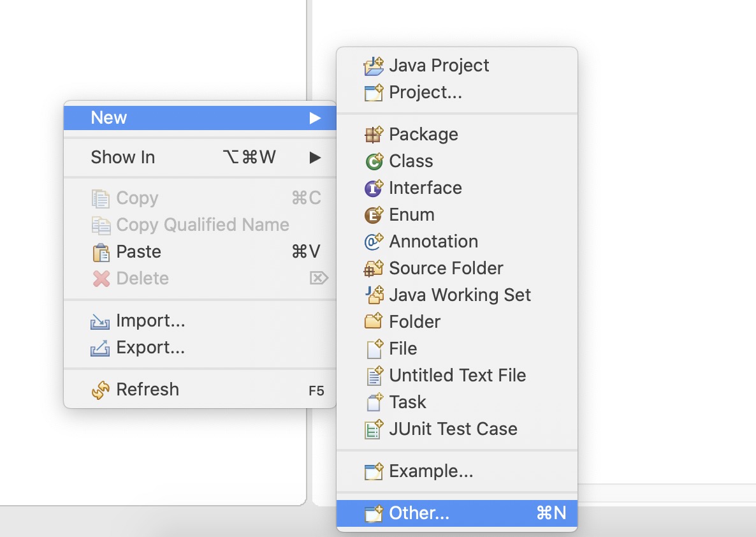Click the Java Project icon

coord(374,66)
